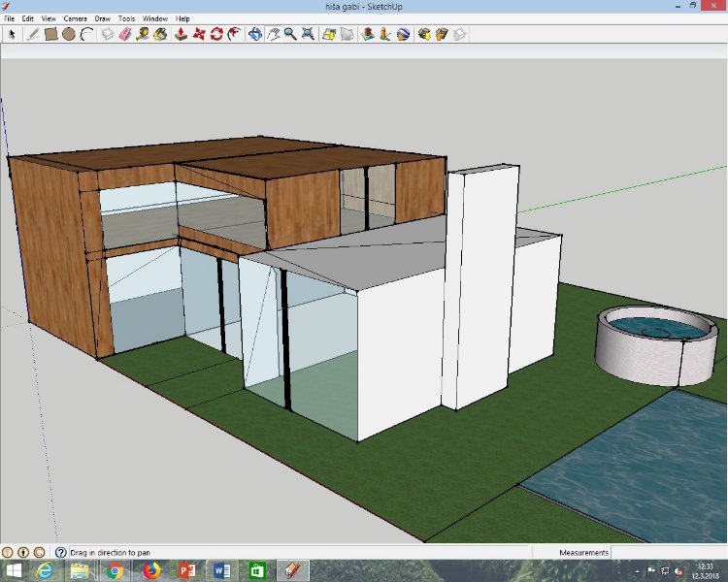This screenshot has height=582, width=728.
Task: Switch to the Orbit tool
Action: coord(254,34)
